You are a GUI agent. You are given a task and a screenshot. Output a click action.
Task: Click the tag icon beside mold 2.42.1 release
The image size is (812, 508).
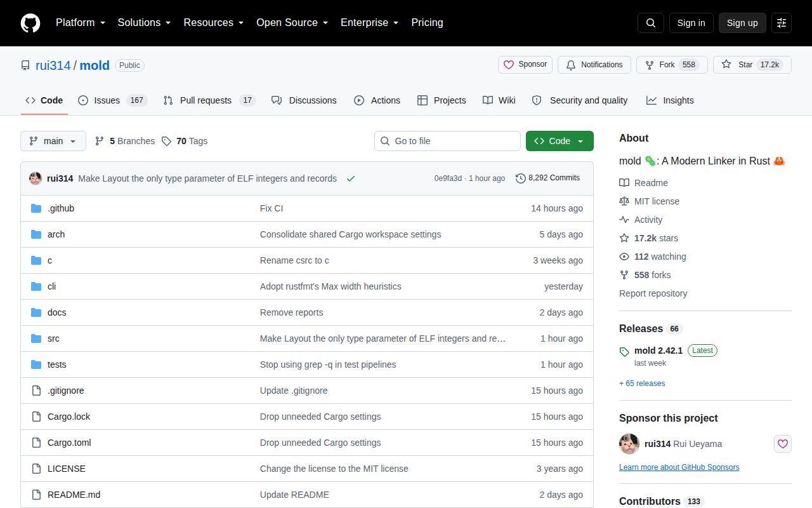tap(624, 351)
